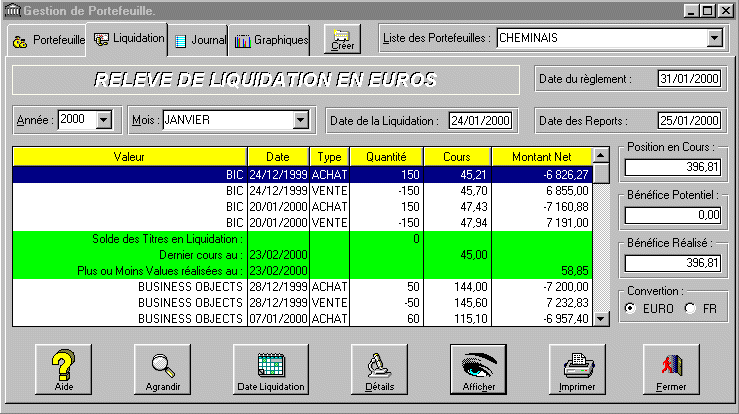Minimize the Gestion de Portefeuille window
739x414 pixels.
691,10
